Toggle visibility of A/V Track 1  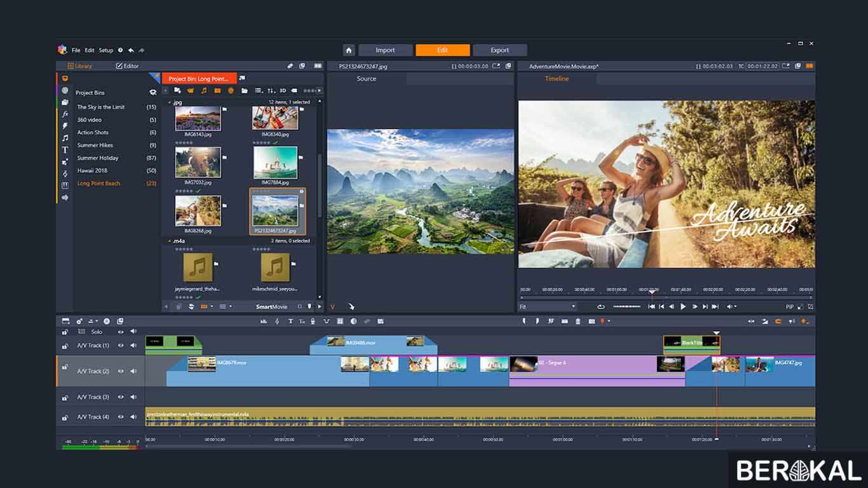120,345
